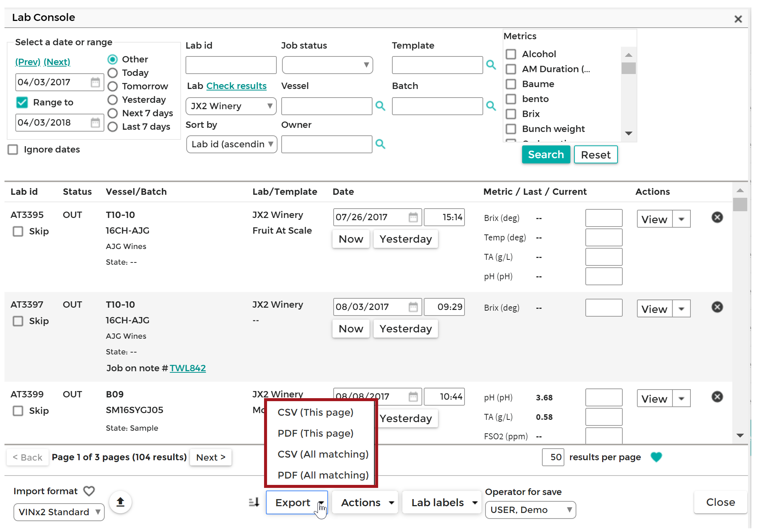Enable the Ignore dates checkbox
The width and height of the screenshot is (757, 532).
click(x=13, y=149)
